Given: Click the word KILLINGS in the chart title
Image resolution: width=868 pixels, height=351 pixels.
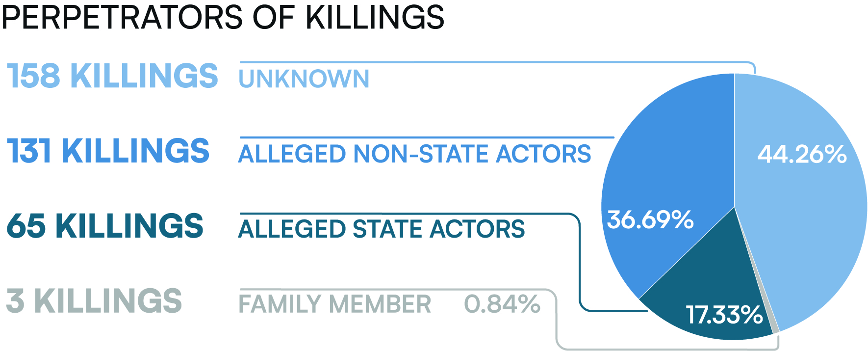Looking at the screenshot, I should pyautogui.click(x=375, y=17).
